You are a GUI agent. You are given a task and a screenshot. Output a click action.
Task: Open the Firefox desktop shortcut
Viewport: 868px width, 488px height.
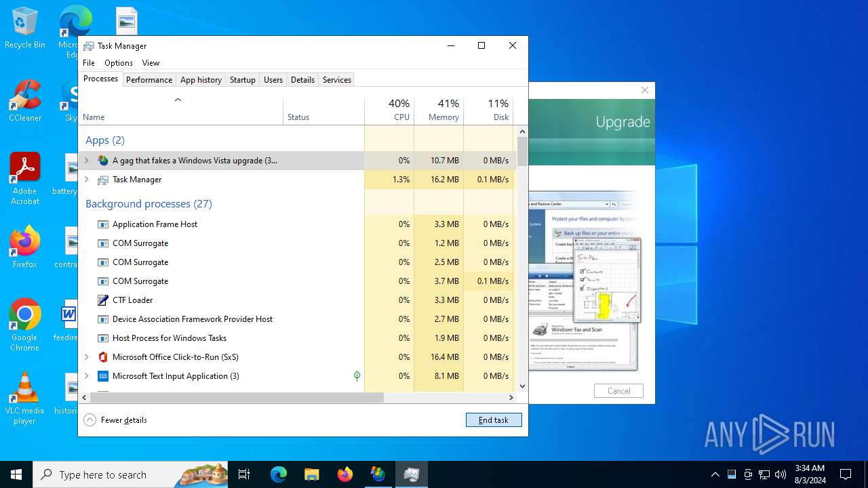25,247
